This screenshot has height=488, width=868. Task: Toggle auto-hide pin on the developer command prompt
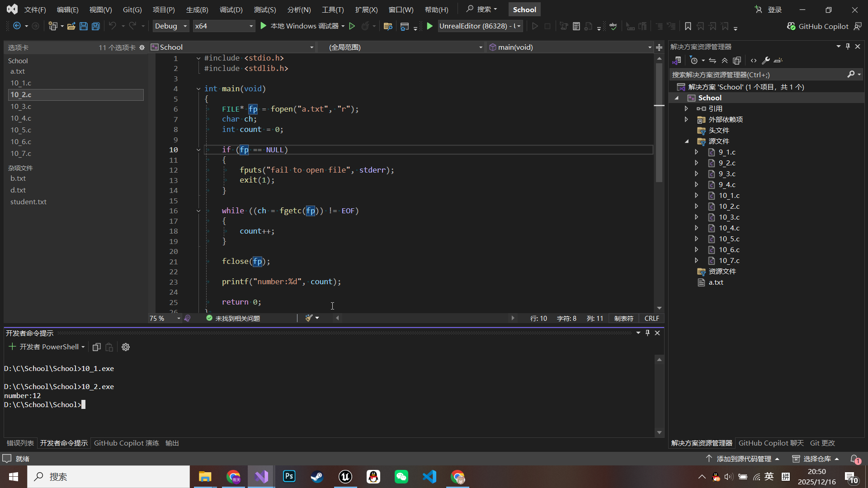[647, 333]
